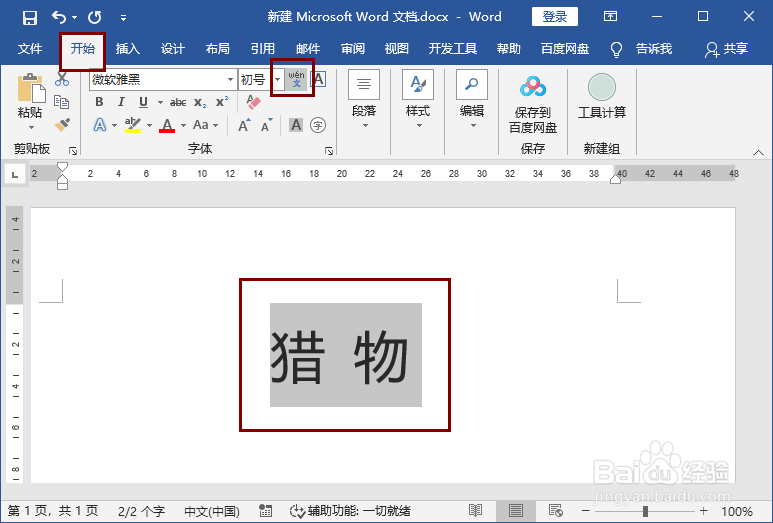773x523 pixels.
Task: Open the undo history dropdown arrow
Action: pyautogui.click(x=74, y=18)
